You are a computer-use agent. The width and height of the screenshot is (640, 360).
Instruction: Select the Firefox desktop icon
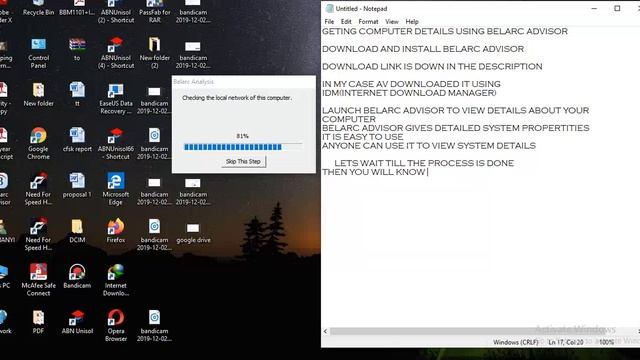pos(116,231)
